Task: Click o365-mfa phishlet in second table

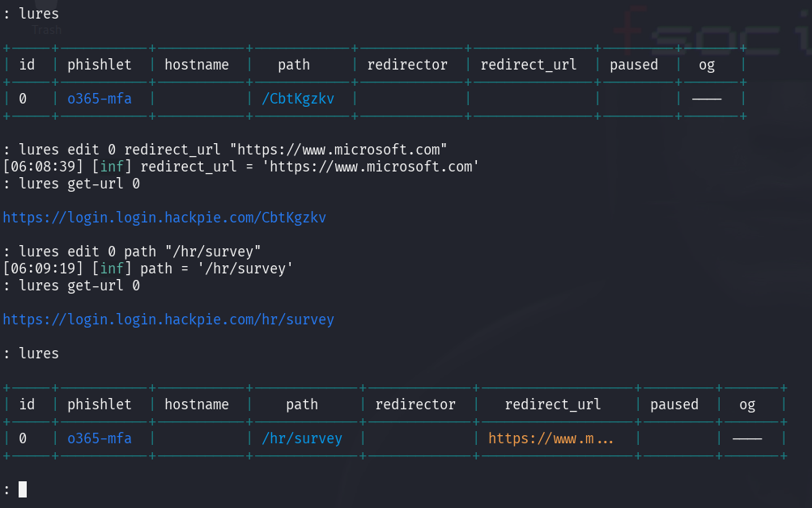Action: [x=100, y=438]
